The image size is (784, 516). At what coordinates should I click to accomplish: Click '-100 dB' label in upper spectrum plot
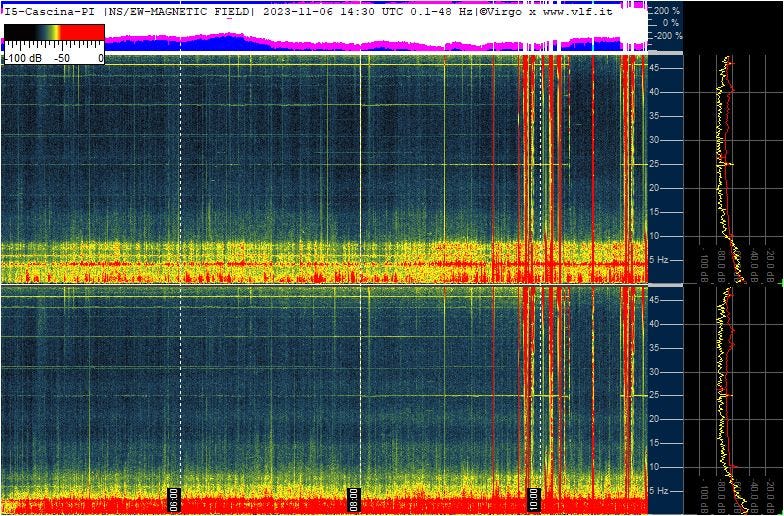704,266
